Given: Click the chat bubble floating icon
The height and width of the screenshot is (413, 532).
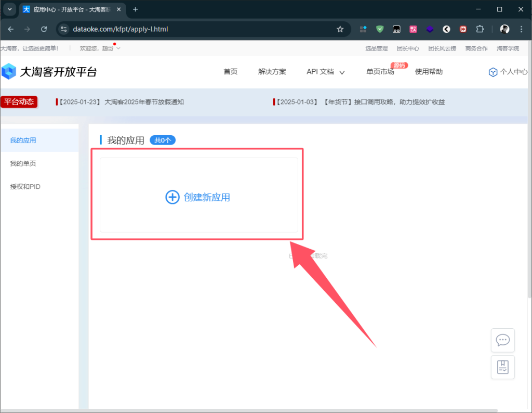Looking at the screenshot, I should [502, 340].
